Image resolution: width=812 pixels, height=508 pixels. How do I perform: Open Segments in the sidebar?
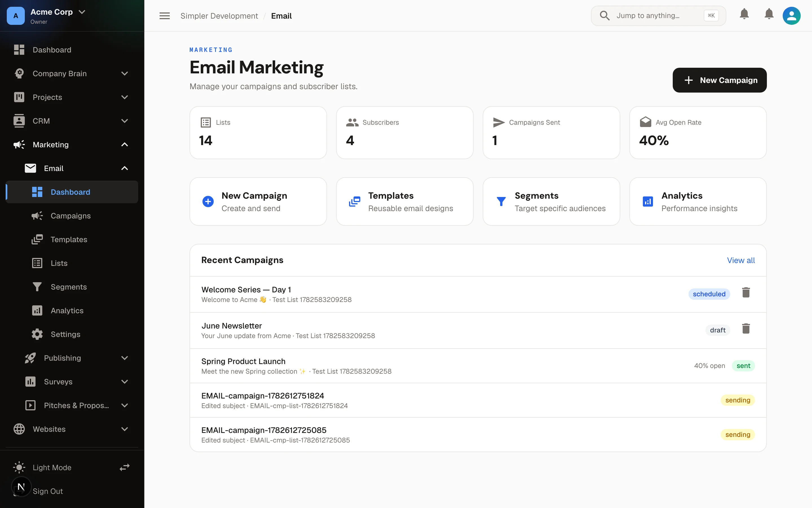click(x=72, y=286)
